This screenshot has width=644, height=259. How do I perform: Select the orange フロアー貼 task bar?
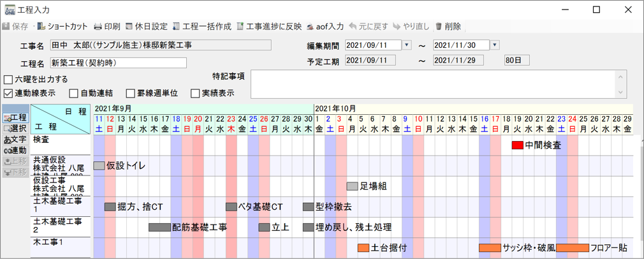pyautogui.click(x=573, y=248)
